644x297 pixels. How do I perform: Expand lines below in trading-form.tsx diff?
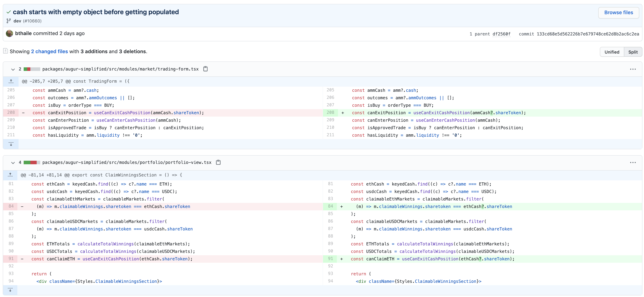(11, 144)
